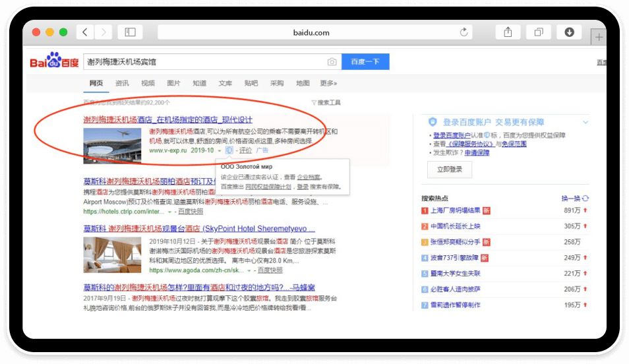Click the Baidu logo

pos(54,61)
